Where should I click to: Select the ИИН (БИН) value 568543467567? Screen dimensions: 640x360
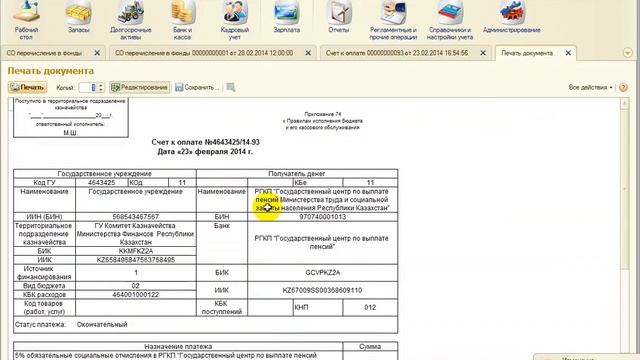point(136,217)
